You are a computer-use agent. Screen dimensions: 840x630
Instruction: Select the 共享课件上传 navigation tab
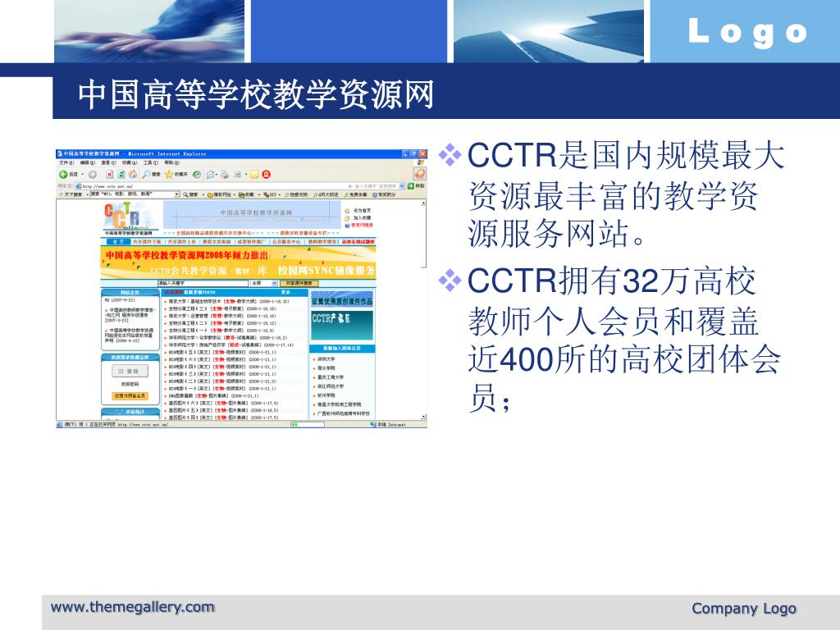tap(181, 242)
